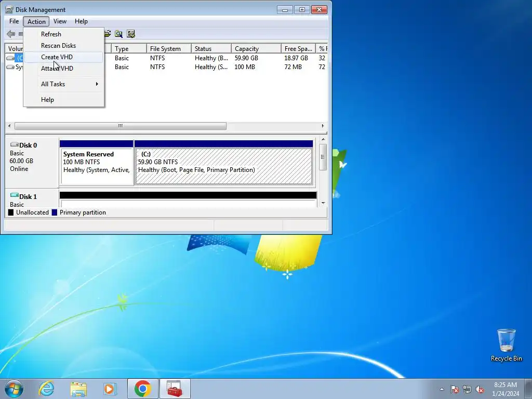
Task: Click the settings list toolbar icon
Action: tap(131, 34)
